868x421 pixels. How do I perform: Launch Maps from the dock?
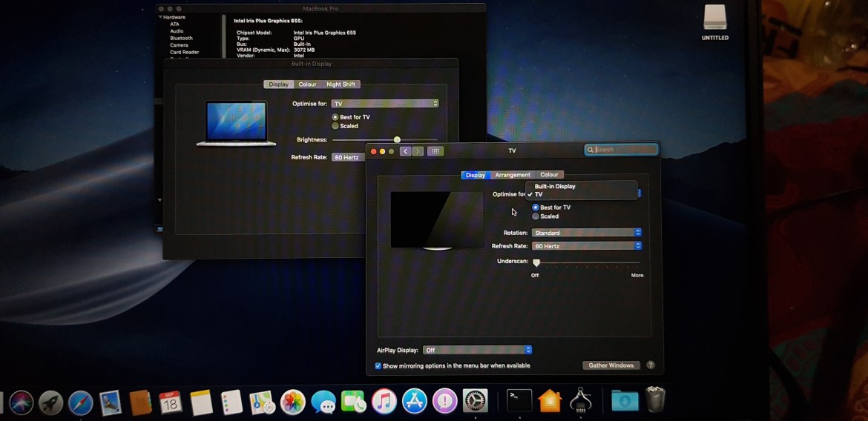[261, 402]
